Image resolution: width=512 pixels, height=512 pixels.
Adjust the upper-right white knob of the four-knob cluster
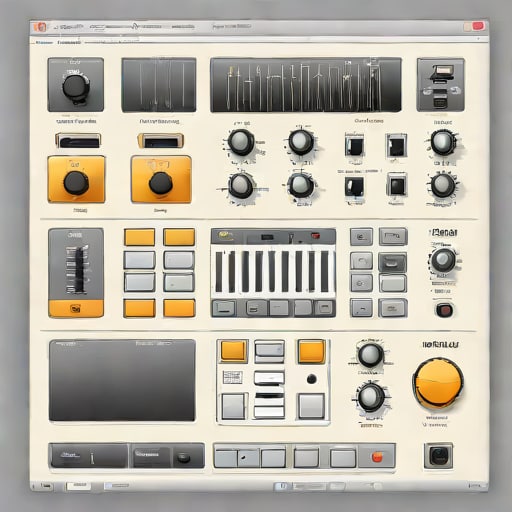pyautogui.click(x=301, y=142)
